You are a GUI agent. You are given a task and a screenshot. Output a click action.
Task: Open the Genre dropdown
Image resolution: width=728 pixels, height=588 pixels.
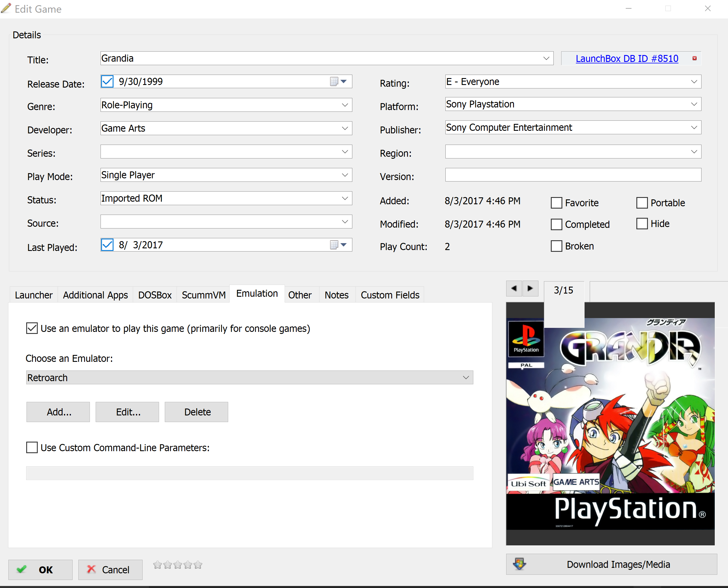click(x=345, y=105)
